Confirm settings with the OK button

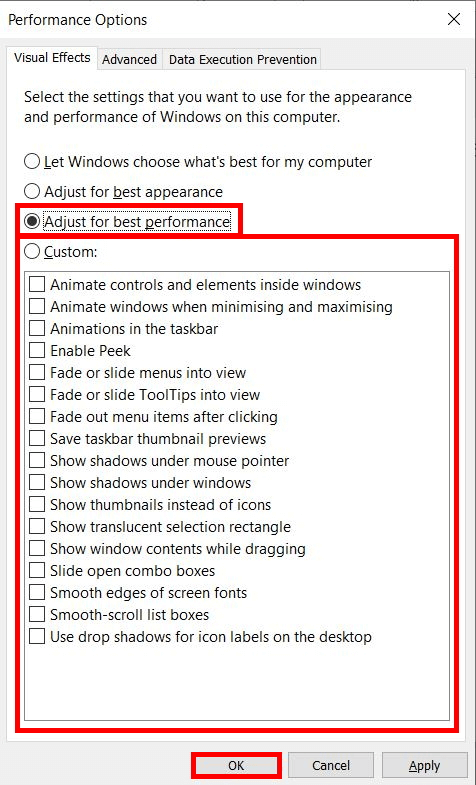236,765
